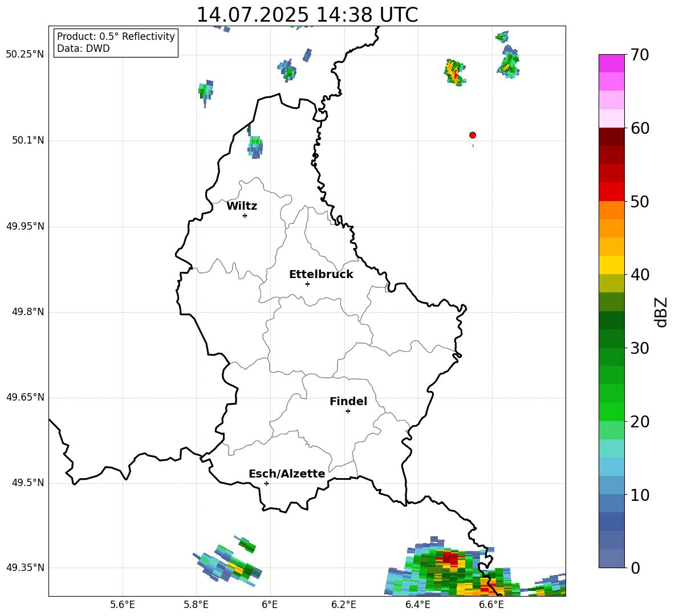Click the 5.6°E longitude label

click(x=123, y=605)
